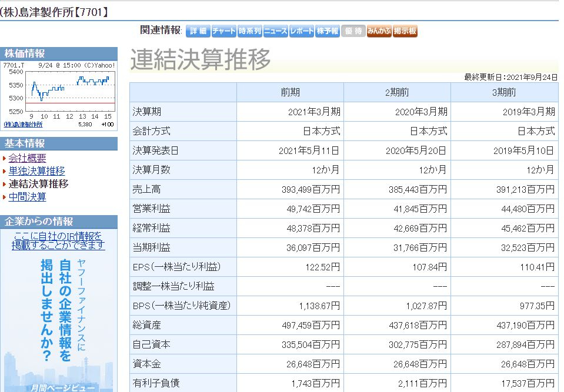Open the 詳細 related info button
The image size is (564, 392).
(x=198, y=31)
